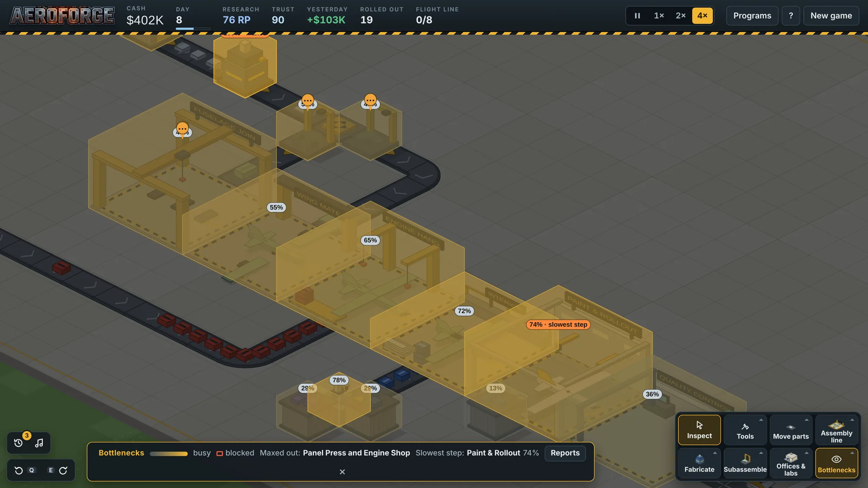Open the Offices & labs category
Screen dimensions: 868x488
(791, 463)
